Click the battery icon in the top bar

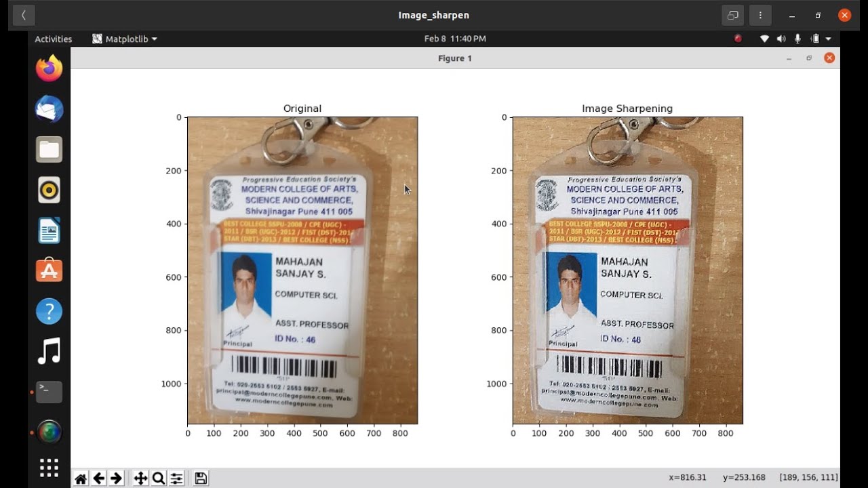pos(816,39)
